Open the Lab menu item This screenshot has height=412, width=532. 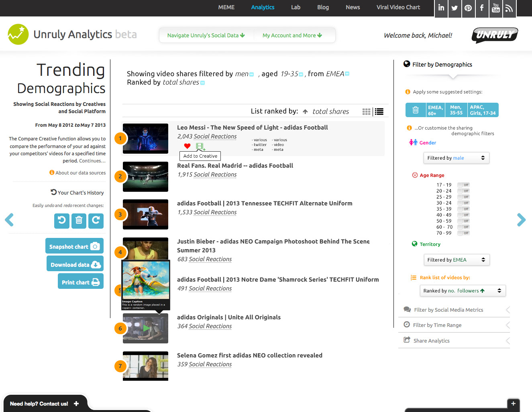[x=296, y=7]
